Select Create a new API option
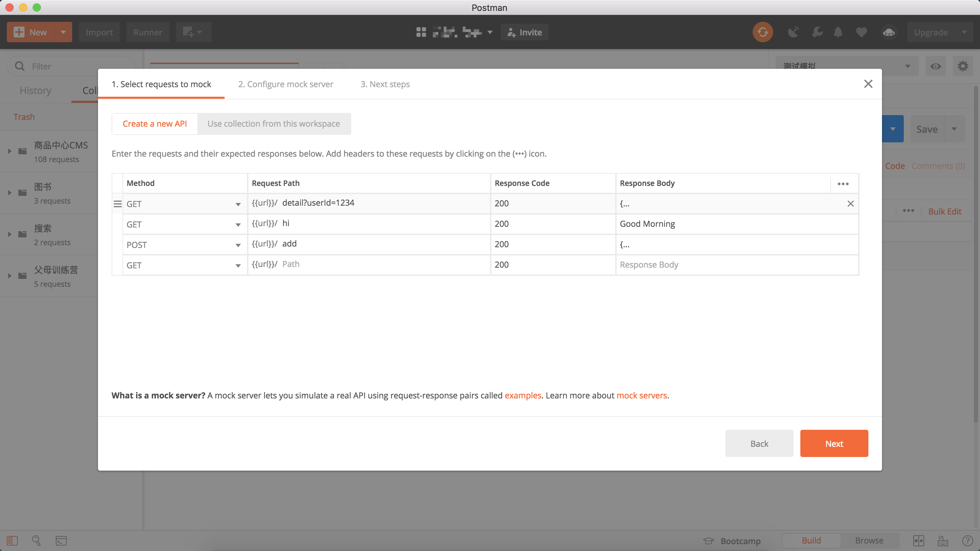This screenshot has height=551, width=980. (154, 124)
